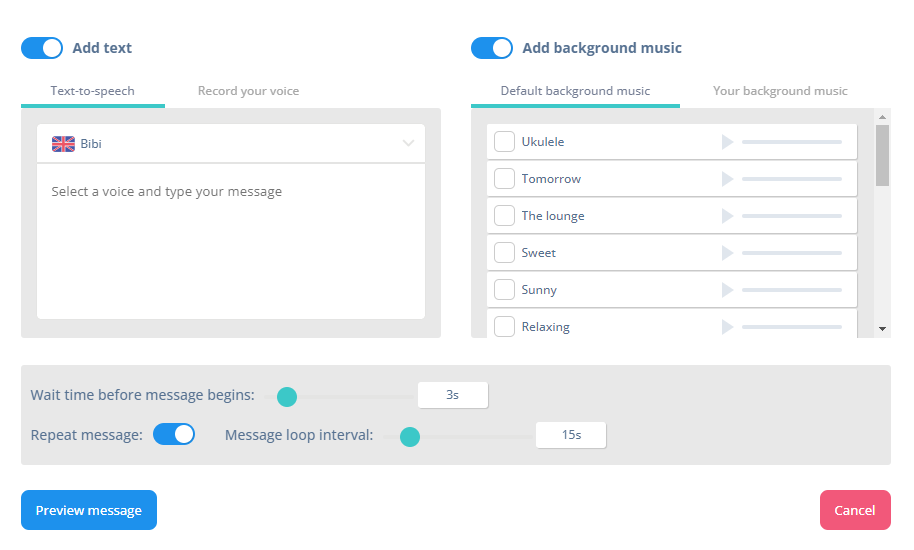This screenshot has width=914, height=550.
Task: Toggle the Add text switch
Action: [42, 48]
